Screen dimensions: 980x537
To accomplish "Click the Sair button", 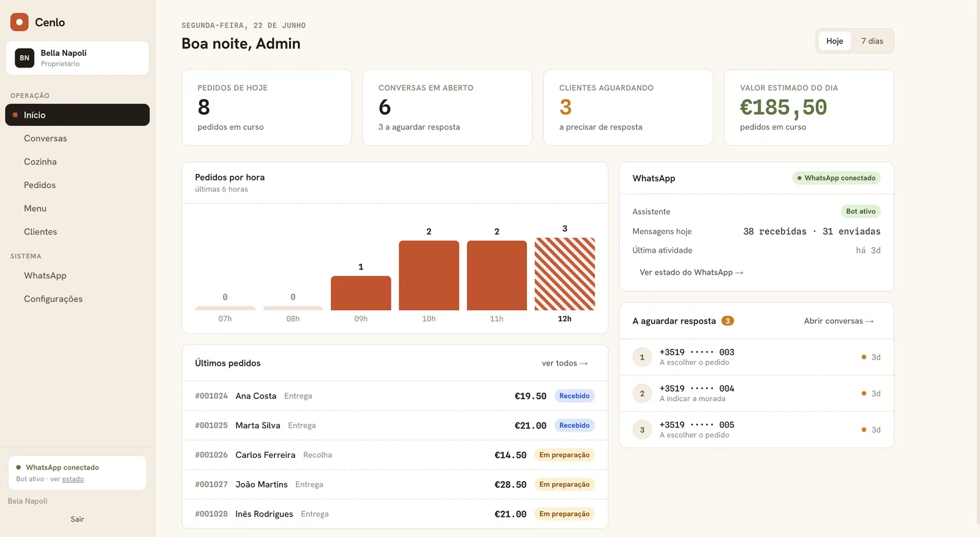I will (77, 519).
